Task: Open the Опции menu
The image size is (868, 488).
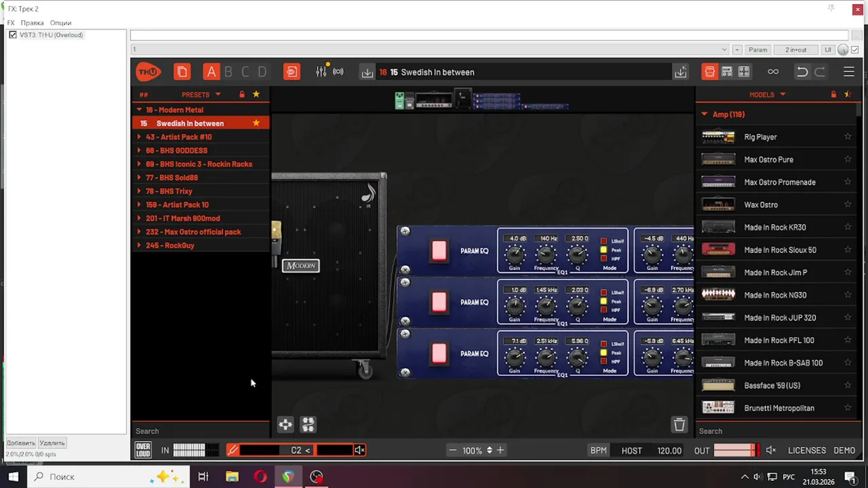Action: [60, 22]
